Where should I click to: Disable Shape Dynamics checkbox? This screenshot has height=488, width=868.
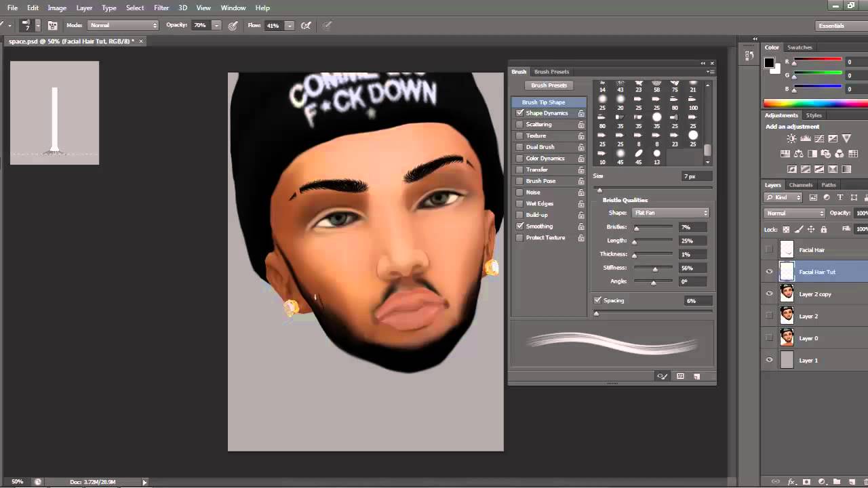click(x=520, y=113)
